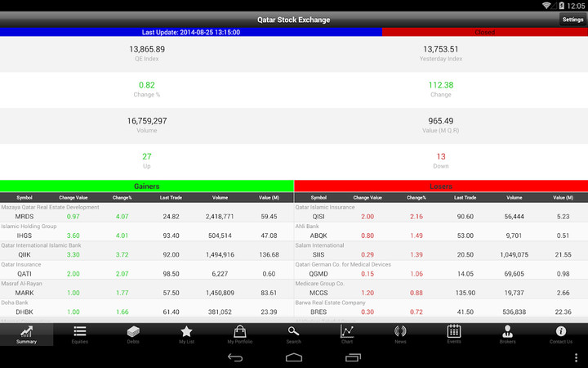Sort losers by Last Trade column
This screenshot has height=368, width=588.
pyautogui.click(x=465, y=198)
